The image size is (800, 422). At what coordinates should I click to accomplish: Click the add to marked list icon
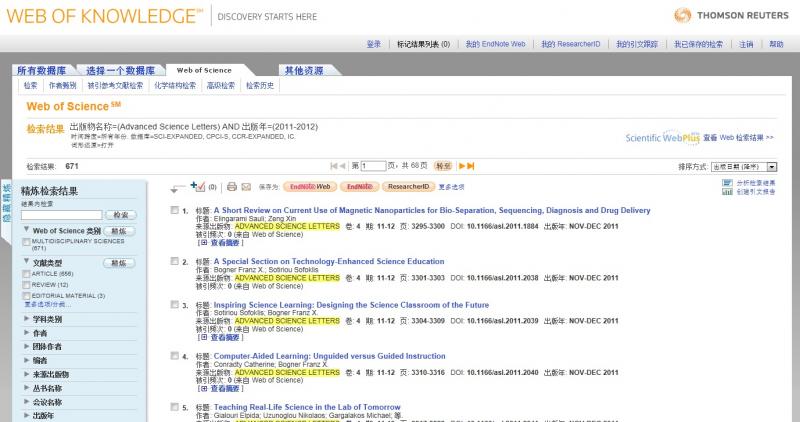tap(197, 186)
